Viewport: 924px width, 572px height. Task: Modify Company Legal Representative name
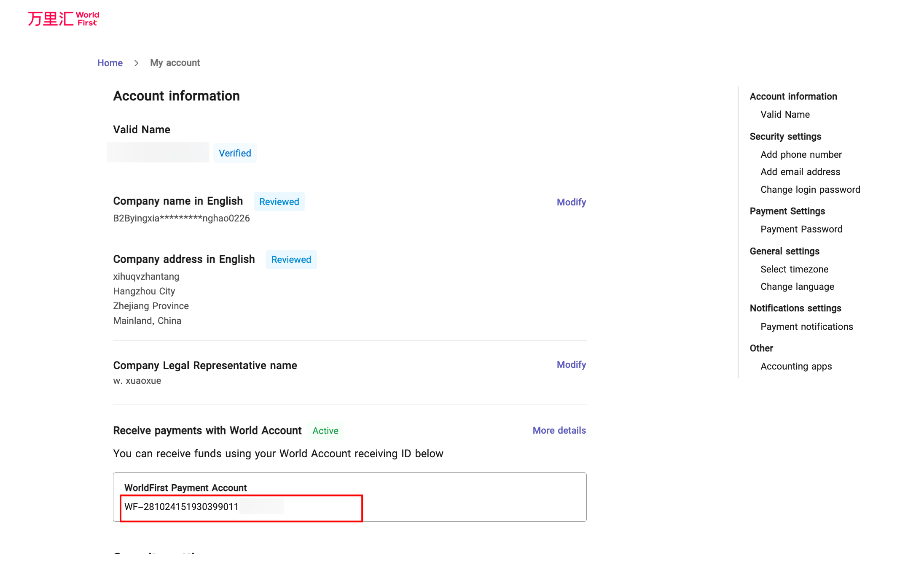click(571, 364)
